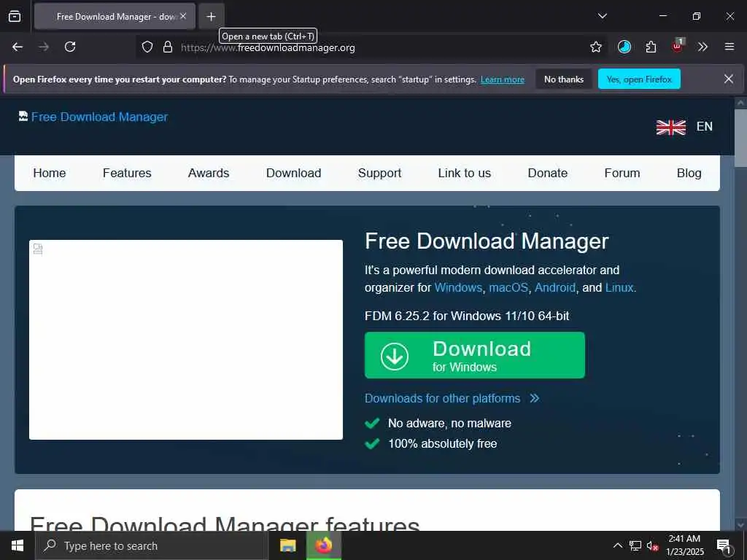Open the EN language selector

pyautogui.click(x=704, y=126)
